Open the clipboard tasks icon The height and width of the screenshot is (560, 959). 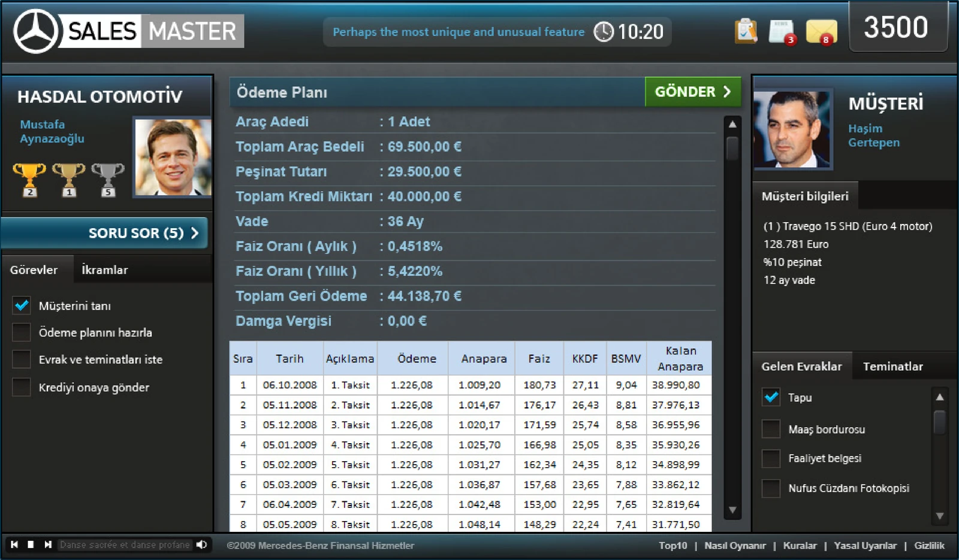pos(746,31)
